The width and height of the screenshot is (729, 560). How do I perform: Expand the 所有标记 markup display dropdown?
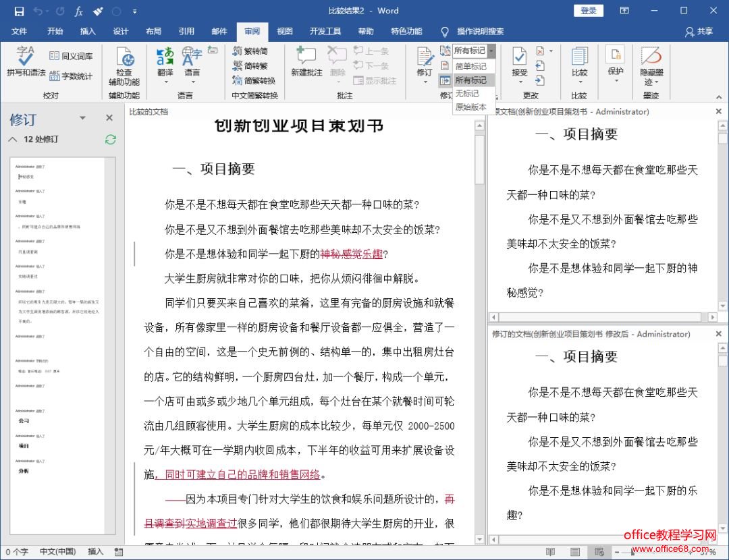pyautogui.click(x=491, y=51)
